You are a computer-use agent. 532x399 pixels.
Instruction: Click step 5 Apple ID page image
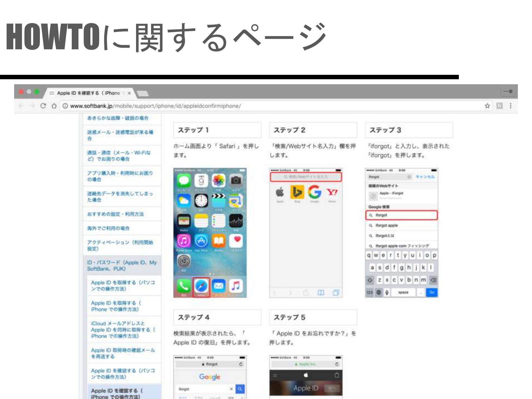pyautogui.click(x=306, y=377)
